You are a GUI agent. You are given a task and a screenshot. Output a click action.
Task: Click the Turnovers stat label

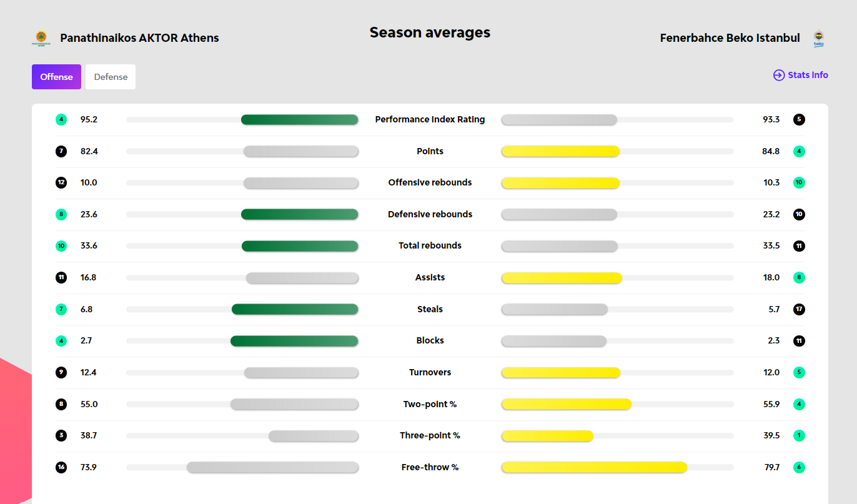[x=430, y=372]
